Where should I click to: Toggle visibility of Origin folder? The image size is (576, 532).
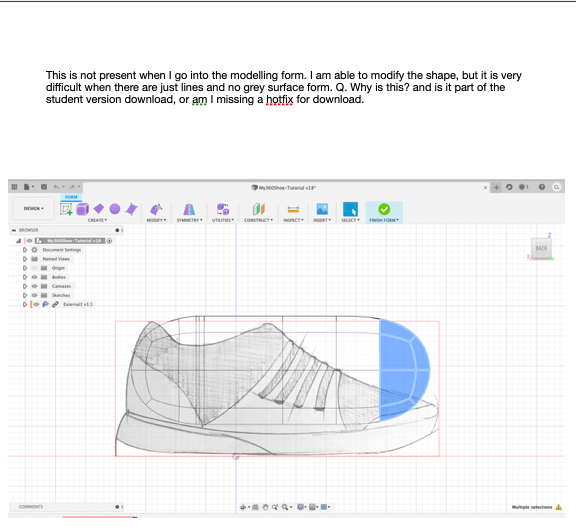[35, 268]
